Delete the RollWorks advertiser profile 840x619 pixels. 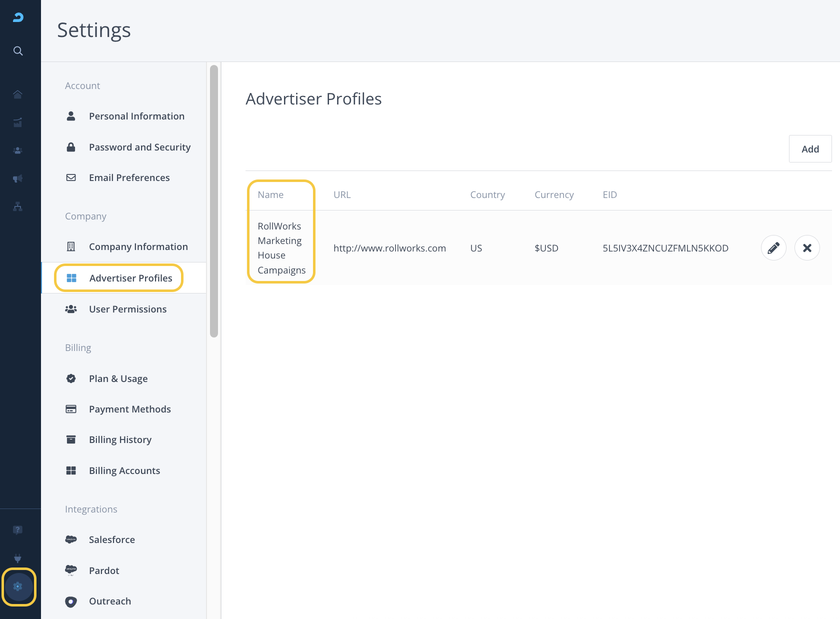[x=806, y=248]
